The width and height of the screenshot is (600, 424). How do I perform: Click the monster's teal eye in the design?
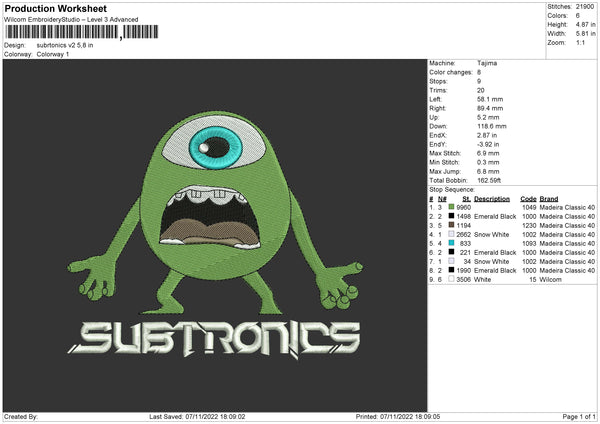tap(215, 148)
